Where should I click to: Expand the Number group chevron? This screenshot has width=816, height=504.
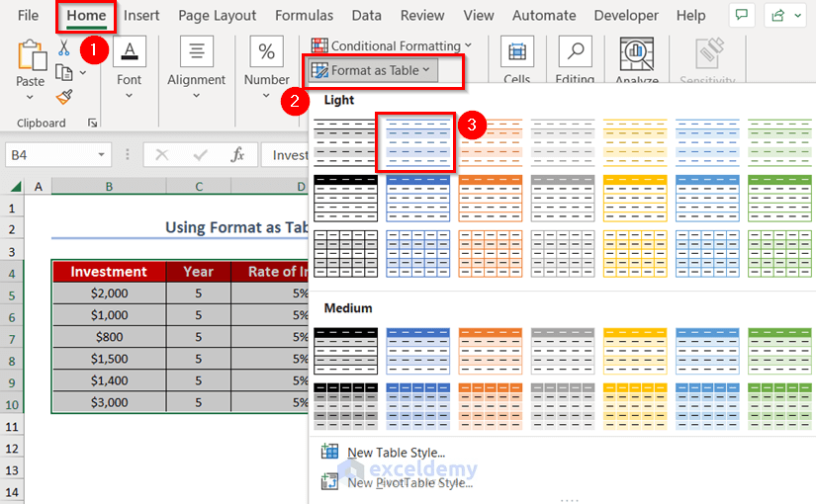[x=266, y=96]
